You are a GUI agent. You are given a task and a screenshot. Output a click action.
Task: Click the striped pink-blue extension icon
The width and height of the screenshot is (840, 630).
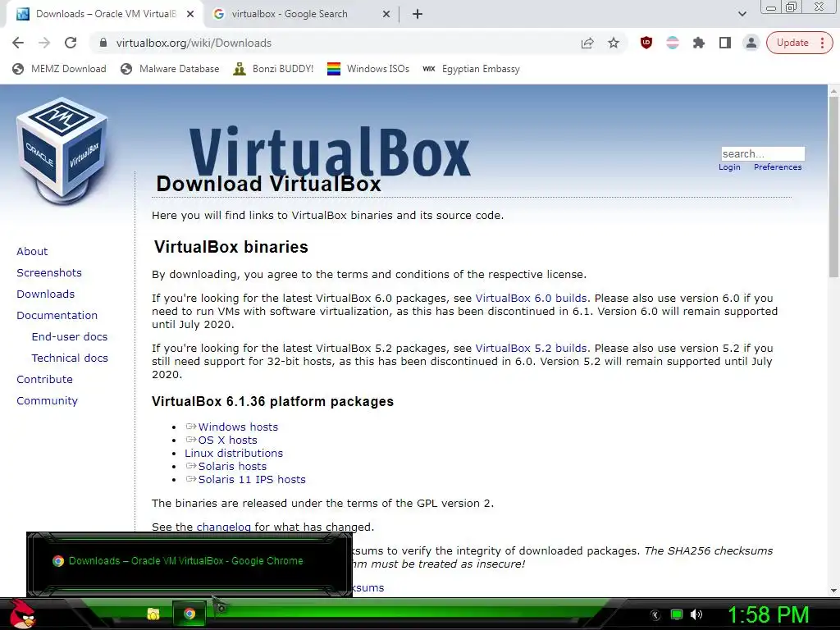click(x=673, y=43)
